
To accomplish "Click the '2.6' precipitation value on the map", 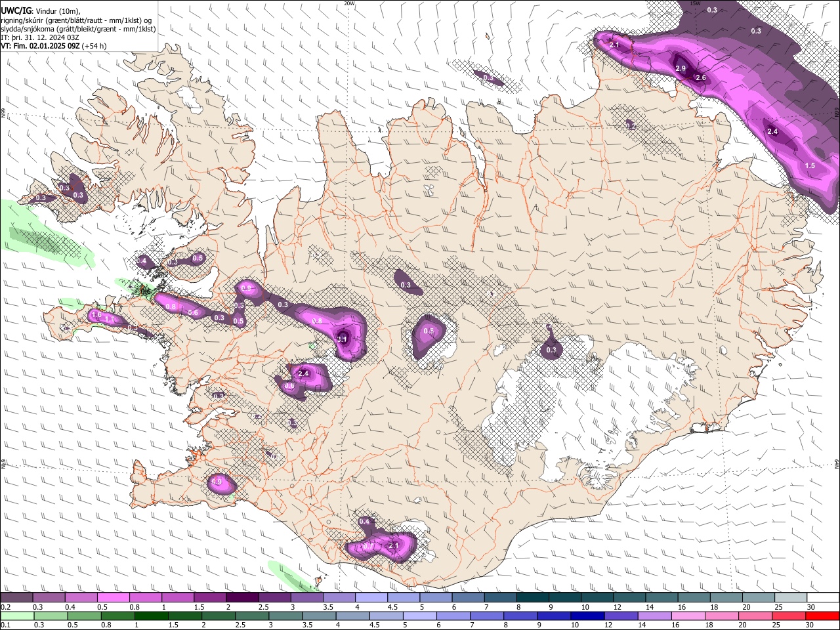I will pos(700,78).
